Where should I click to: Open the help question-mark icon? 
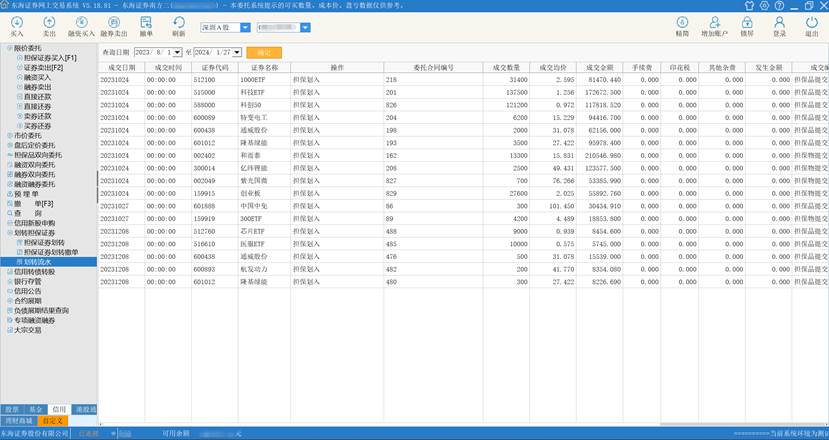[x=779, y=5]
